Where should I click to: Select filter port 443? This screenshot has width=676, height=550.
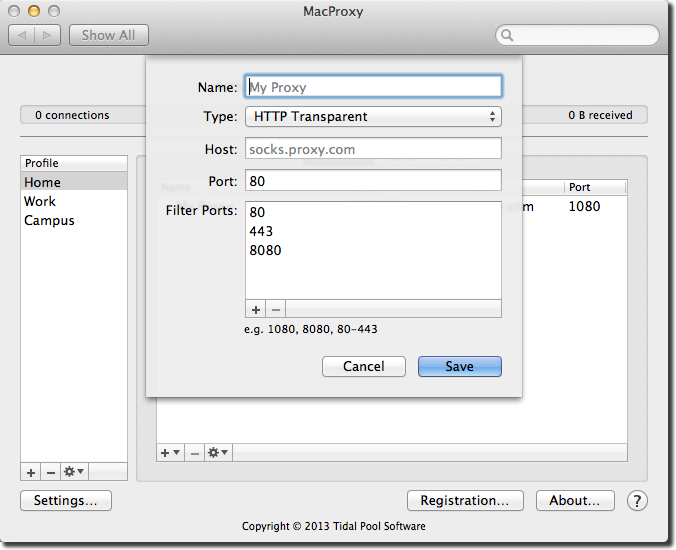tap(373, 231)
